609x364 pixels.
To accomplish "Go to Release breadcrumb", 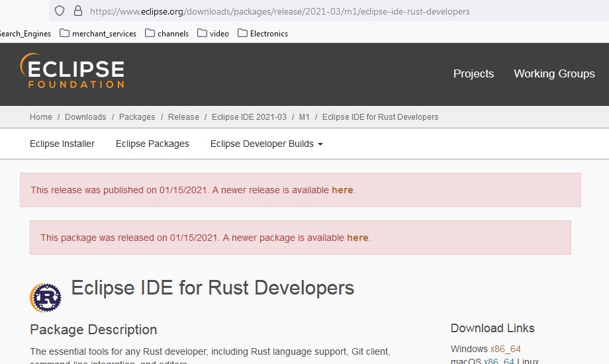I will click(x=183, y=117).
